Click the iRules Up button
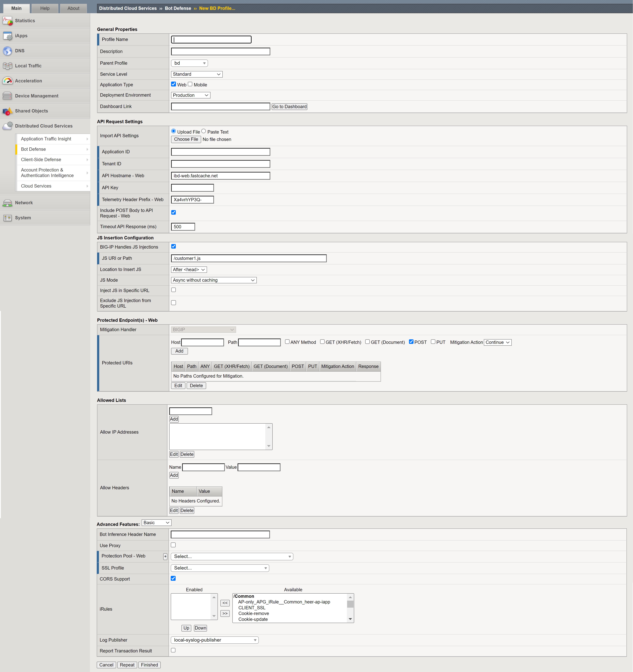 (x=186, y=628)
